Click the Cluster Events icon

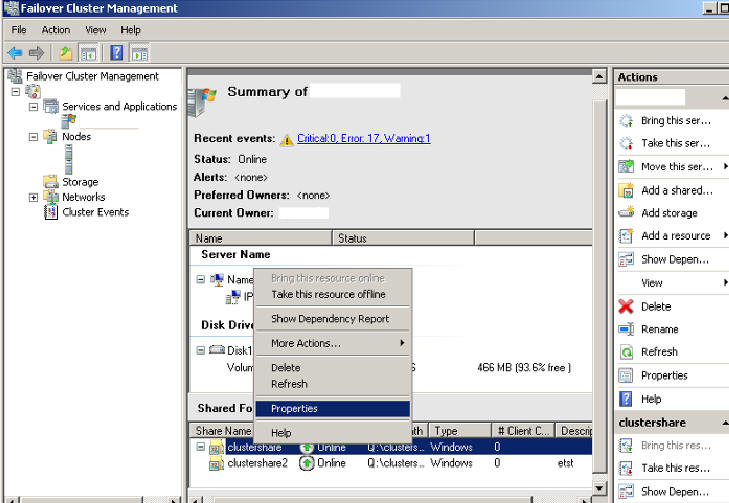51,212
